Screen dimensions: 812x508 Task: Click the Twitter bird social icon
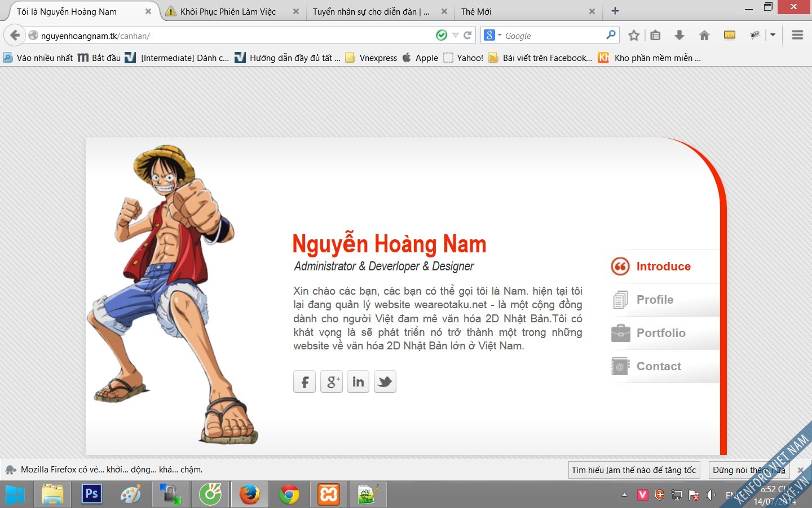pos(385,382)
